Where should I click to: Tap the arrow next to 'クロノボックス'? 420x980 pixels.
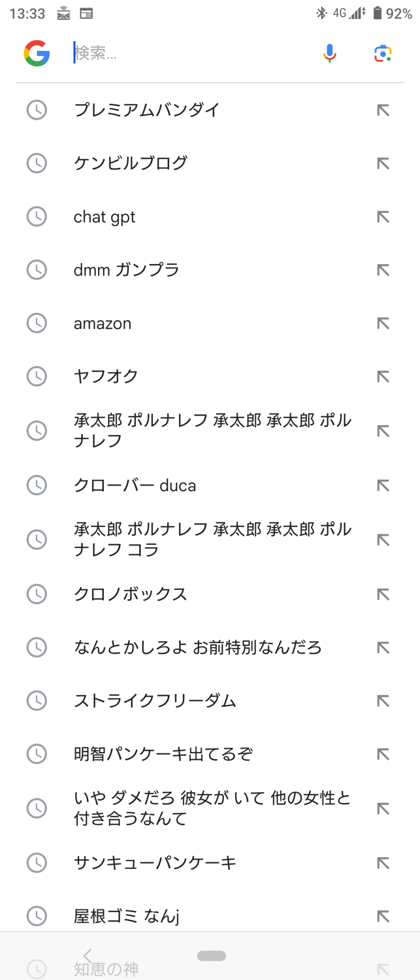(x=383, y=594)
